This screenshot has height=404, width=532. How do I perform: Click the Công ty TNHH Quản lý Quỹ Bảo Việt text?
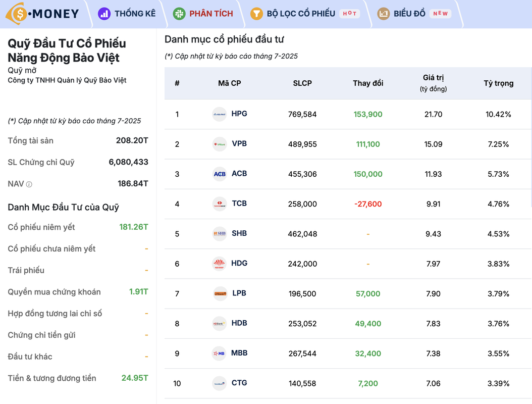tap(67, 80)
